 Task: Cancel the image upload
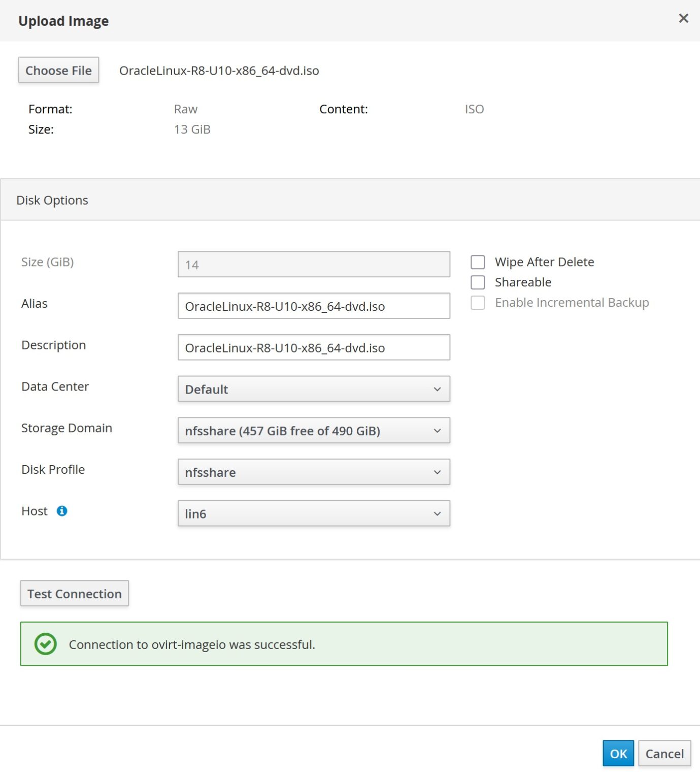[664, 754]
